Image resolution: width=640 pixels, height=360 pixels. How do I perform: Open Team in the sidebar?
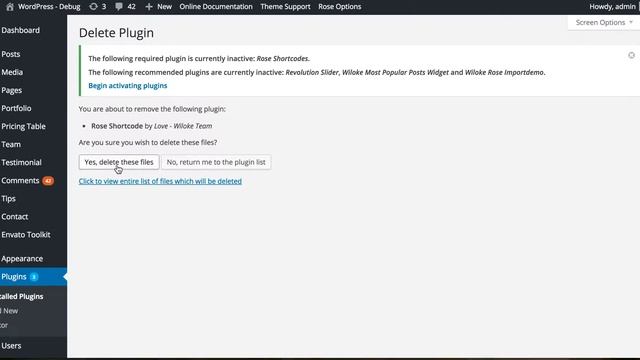click(11, 144)
